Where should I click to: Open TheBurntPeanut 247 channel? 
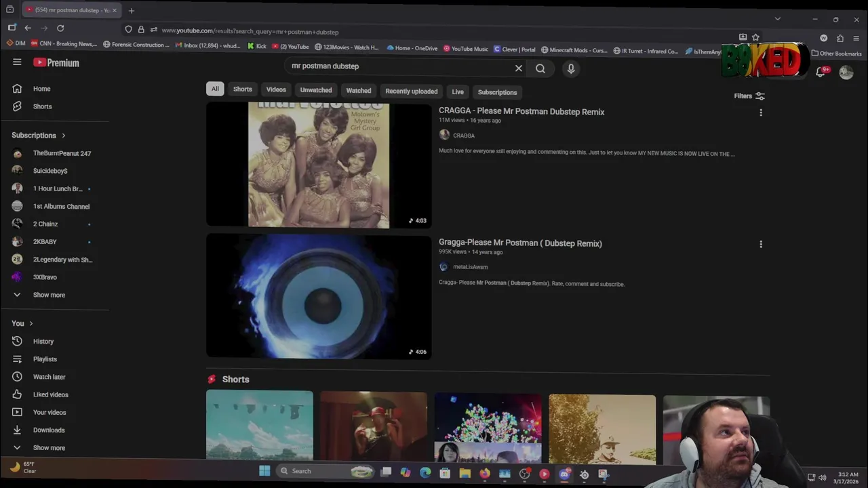[x=52, y=153]
